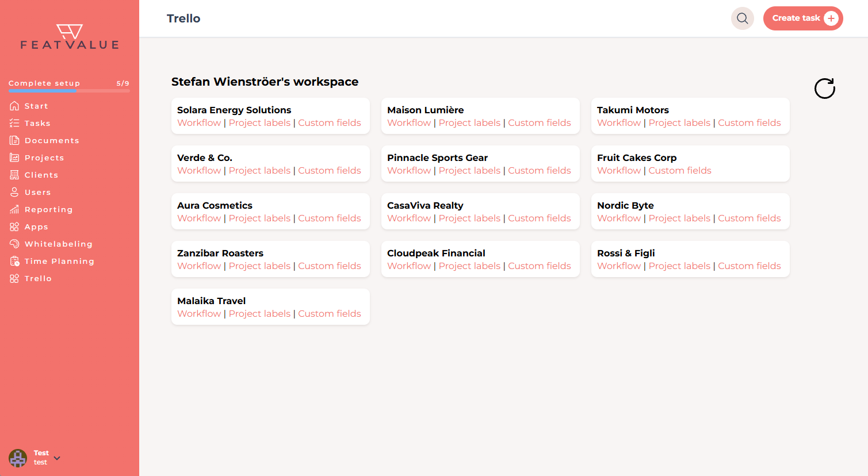Open Custom fields for Nordic Byte

click(x=750, y=218)
